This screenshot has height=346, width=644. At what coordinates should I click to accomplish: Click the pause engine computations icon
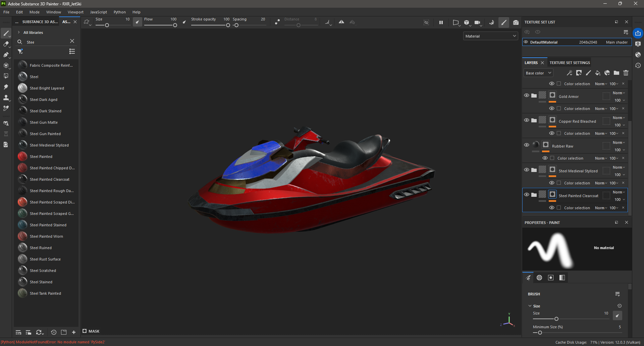coord(441,22)
